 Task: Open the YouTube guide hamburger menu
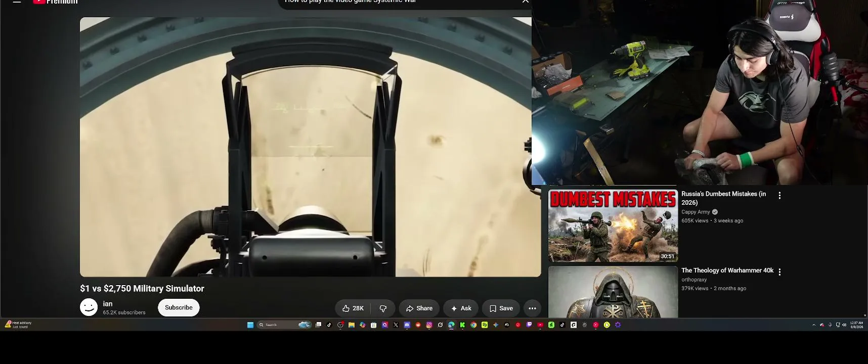point(17,2)
